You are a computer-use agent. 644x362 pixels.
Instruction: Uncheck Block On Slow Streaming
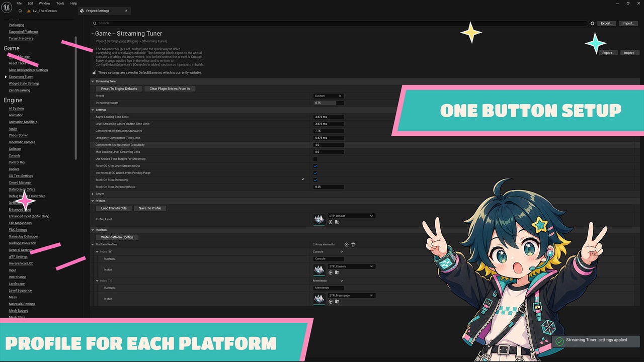[315, 180]
